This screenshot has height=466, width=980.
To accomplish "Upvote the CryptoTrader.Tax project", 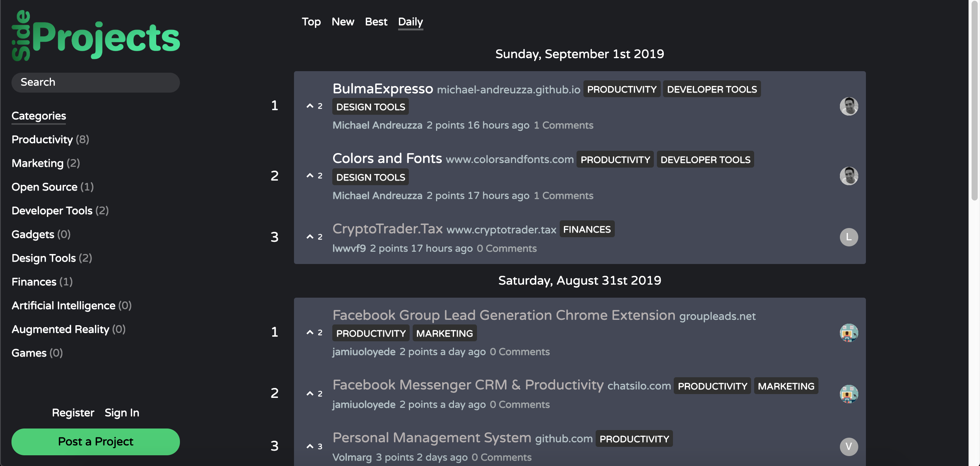I will (x=311, y=236).
